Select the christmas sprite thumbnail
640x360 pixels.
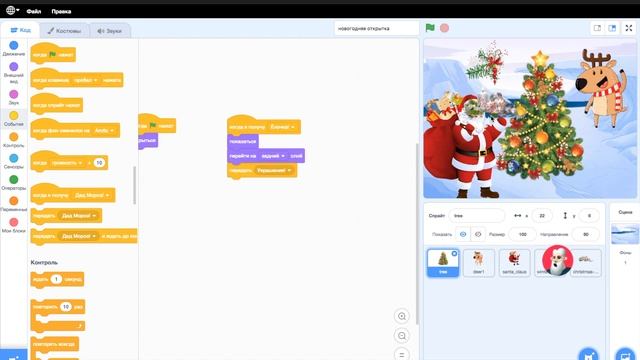point(586,263)
